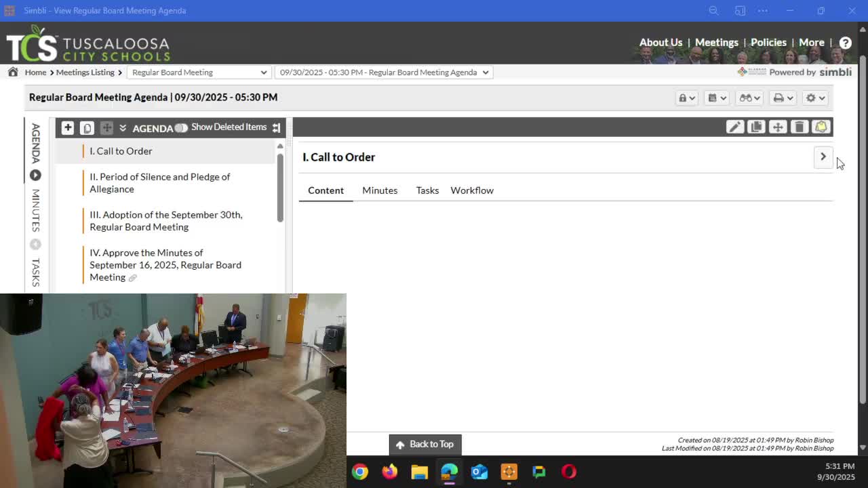Open the Meetings Listing breadcrumb link

pos(85,73)
